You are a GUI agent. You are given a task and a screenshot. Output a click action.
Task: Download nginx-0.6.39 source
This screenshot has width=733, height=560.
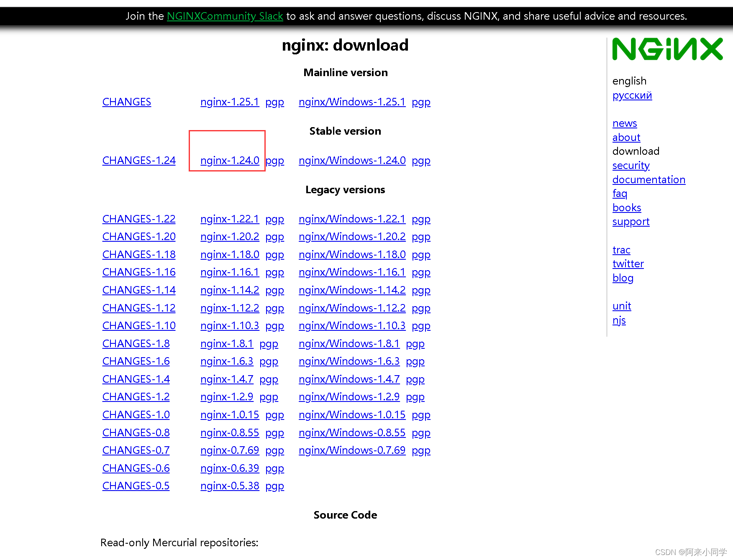[x=230, y=468]
